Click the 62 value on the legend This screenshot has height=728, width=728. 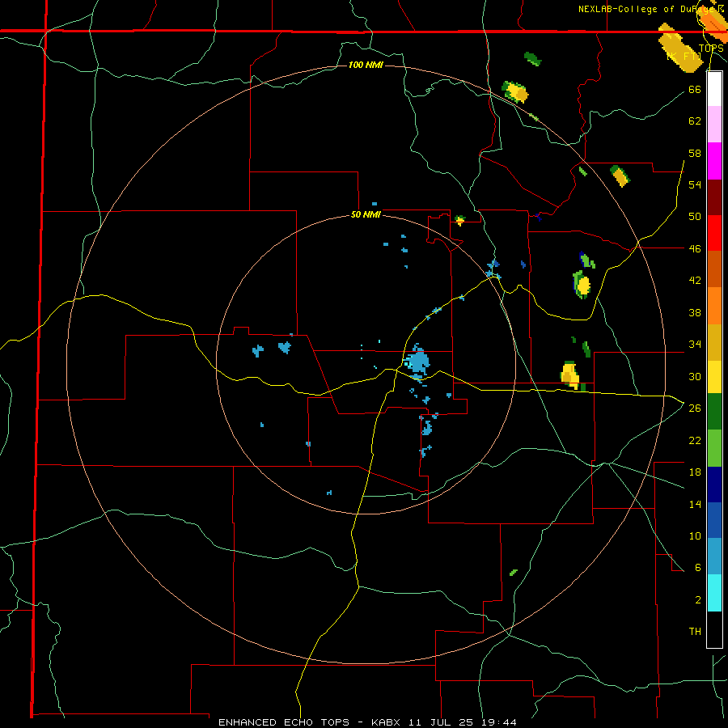coord(695,121)
